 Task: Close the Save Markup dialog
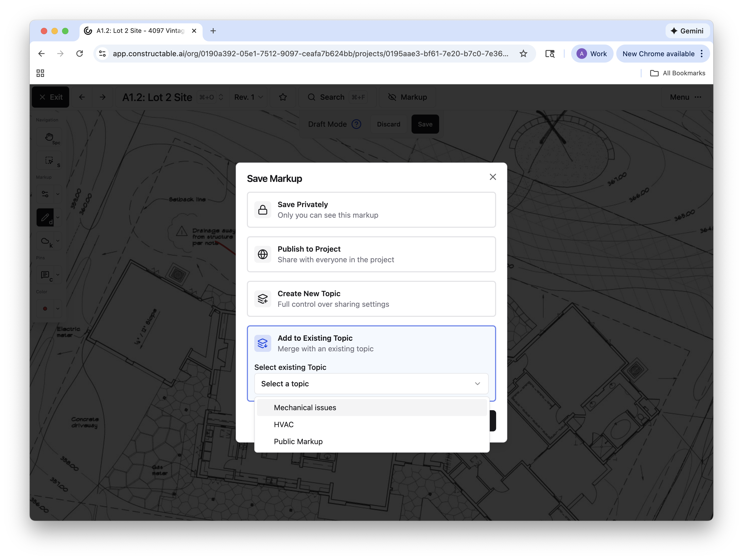tap(493, 177)
